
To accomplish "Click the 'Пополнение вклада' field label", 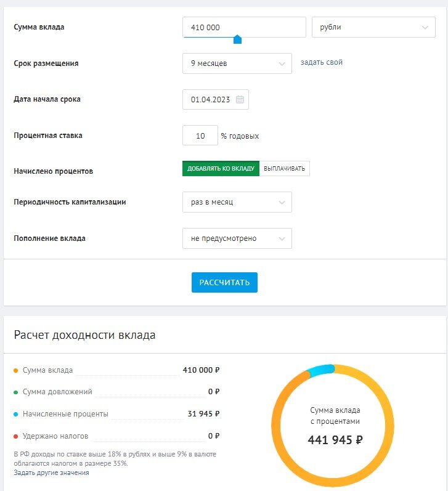I will tap(49, 238).
